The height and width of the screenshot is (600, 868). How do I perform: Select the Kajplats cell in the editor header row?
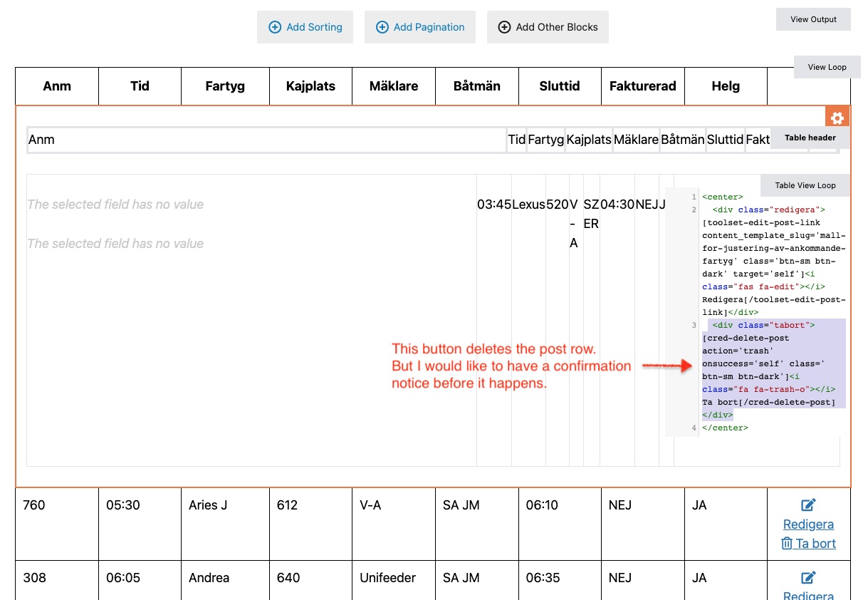[589, 140]
